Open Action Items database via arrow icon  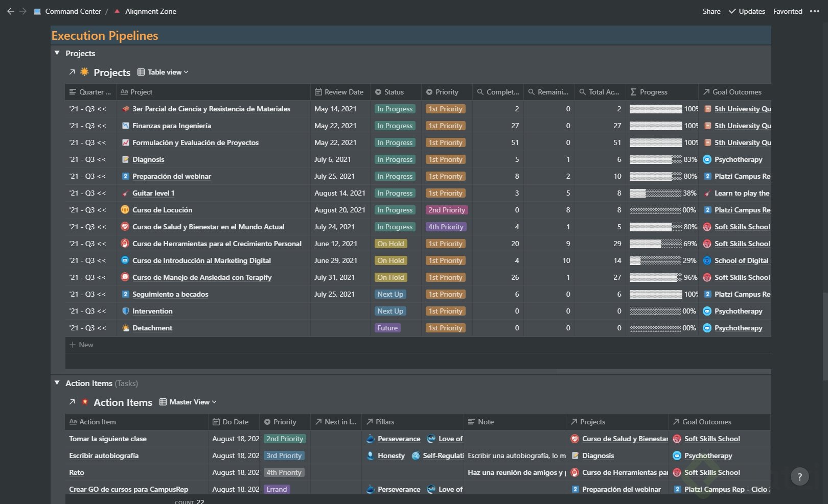[72, 402]
